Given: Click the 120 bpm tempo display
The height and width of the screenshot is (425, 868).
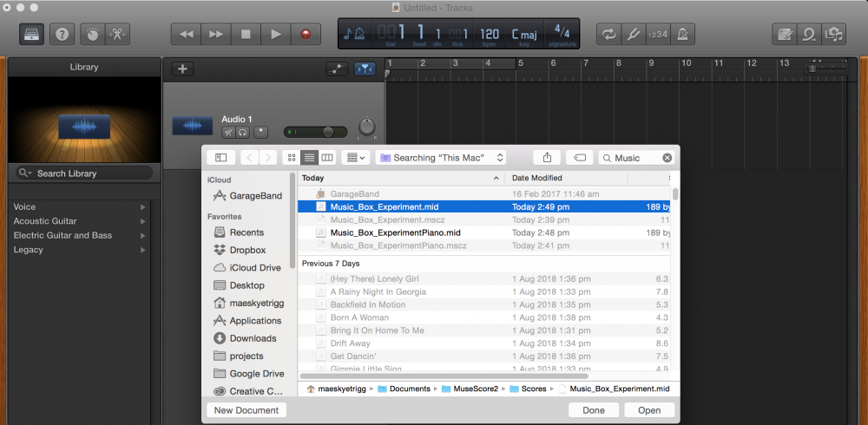Looking at the screenshot, I should pyautogui.click(x=490, y=36).
